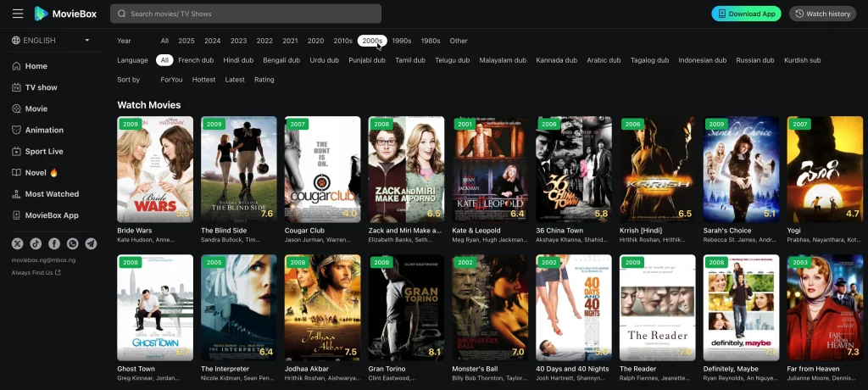
Task: Open the TikTok social icon
Action: [x=36, y=244]
